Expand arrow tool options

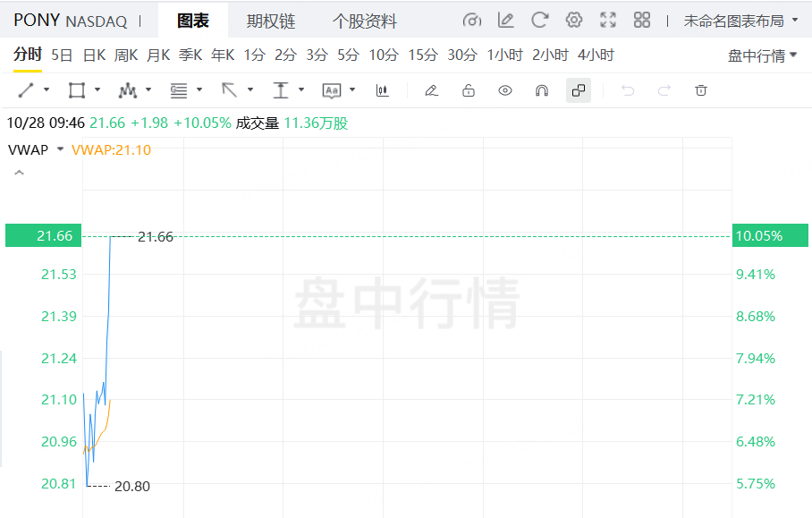tap(250, 90)
